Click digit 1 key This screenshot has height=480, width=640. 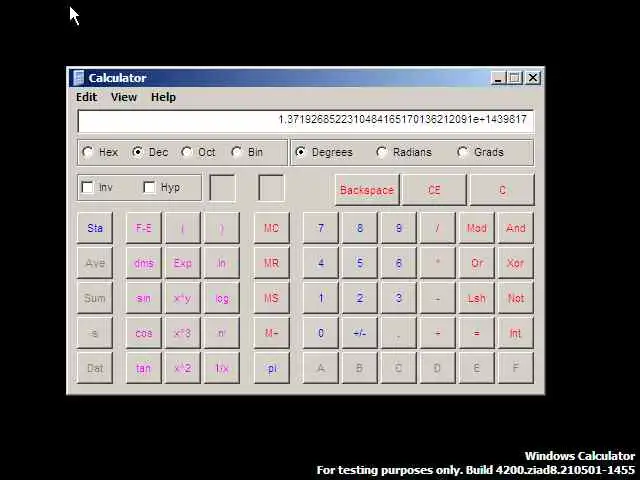(321, 298)
